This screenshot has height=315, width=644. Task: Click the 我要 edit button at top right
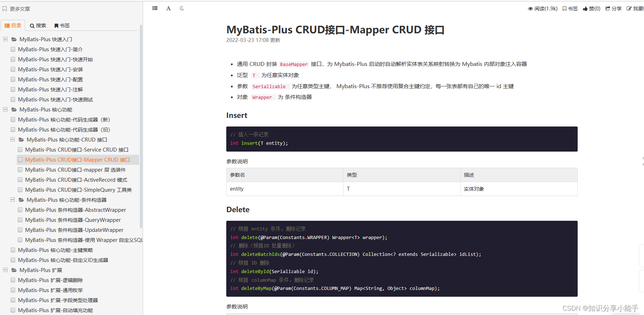pos(635,9)
